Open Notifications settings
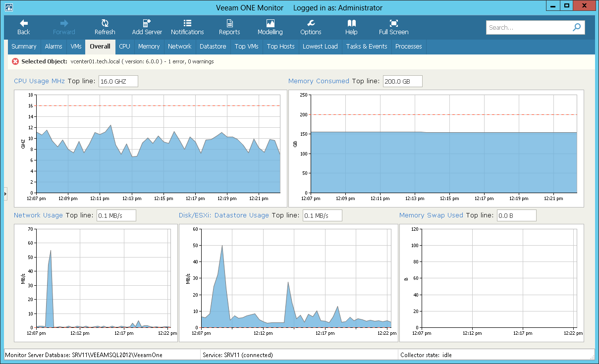 (x=187, y=27)
